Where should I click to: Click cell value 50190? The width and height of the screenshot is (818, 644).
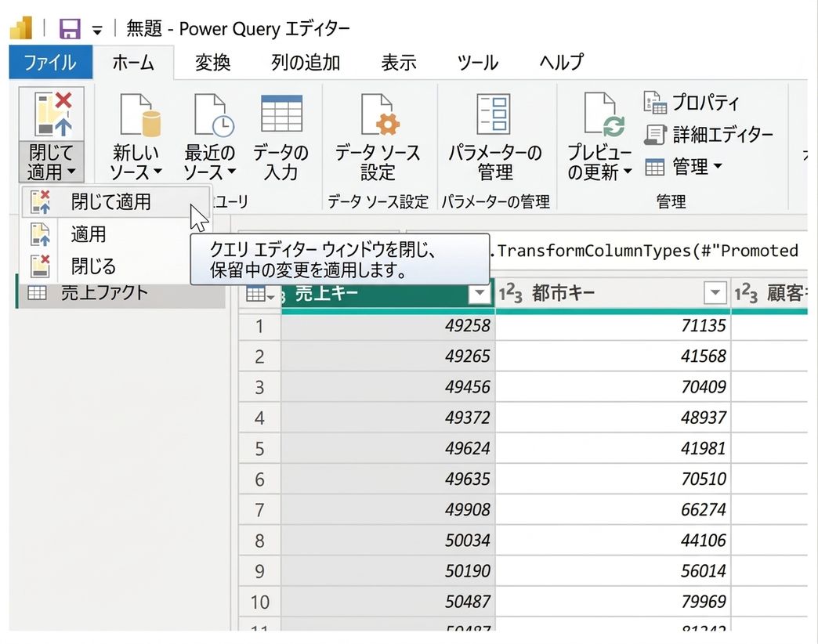(x=468, y=571)
